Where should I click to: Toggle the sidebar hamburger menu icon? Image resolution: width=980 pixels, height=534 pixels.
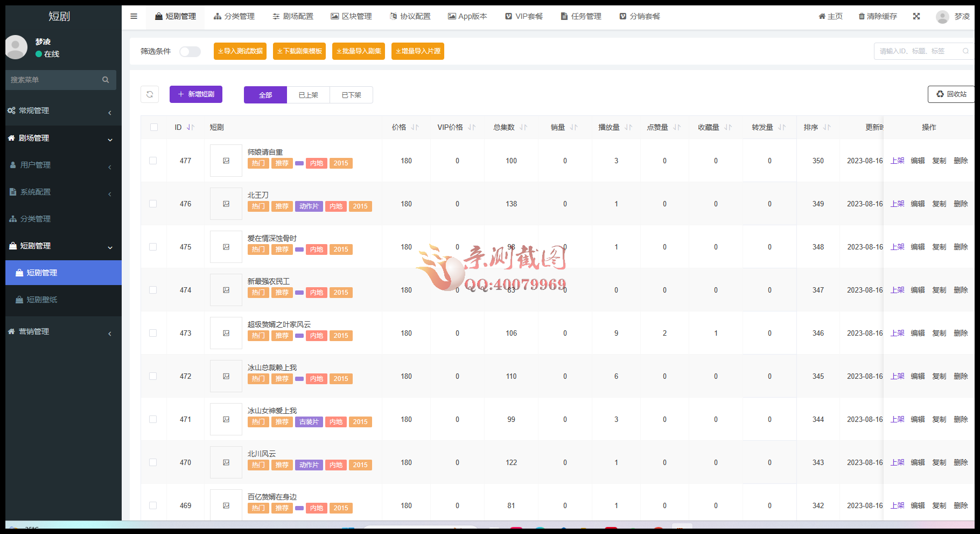point(134,16)
